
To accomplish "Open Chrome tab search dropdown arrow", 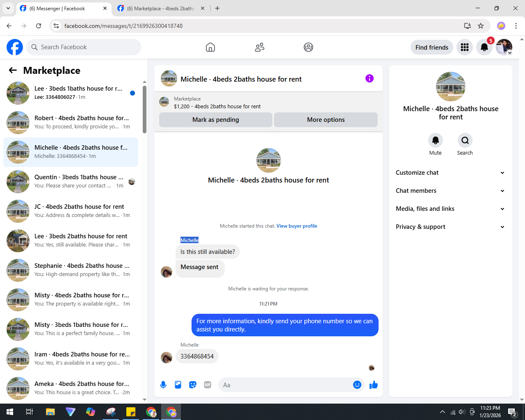I will [8, 8].
